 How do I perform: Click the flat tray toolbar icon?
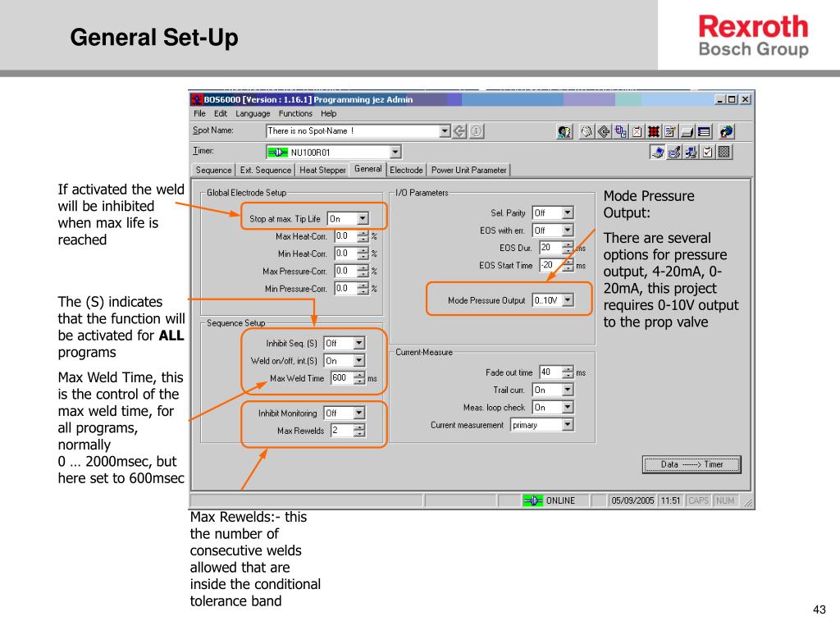click(687, 131)
